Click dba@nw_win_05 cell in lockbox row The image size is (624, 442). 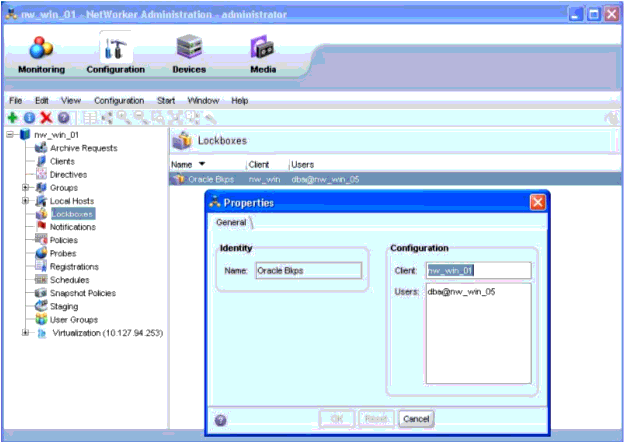pyautogui.click(x=326, y=179)
